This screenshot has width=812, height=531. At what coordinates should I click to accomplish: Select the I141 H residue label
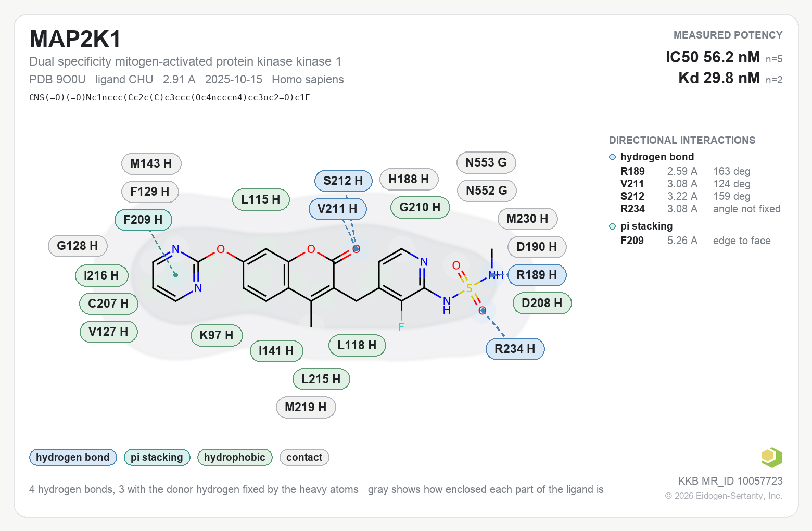[x=276, y=351]
